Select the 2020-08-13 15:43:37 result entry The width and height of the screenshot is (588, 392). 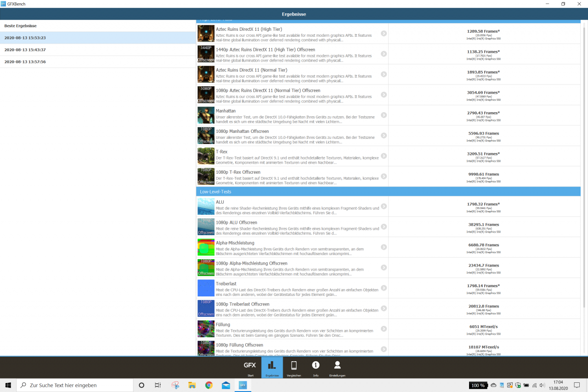coord(98,50)
